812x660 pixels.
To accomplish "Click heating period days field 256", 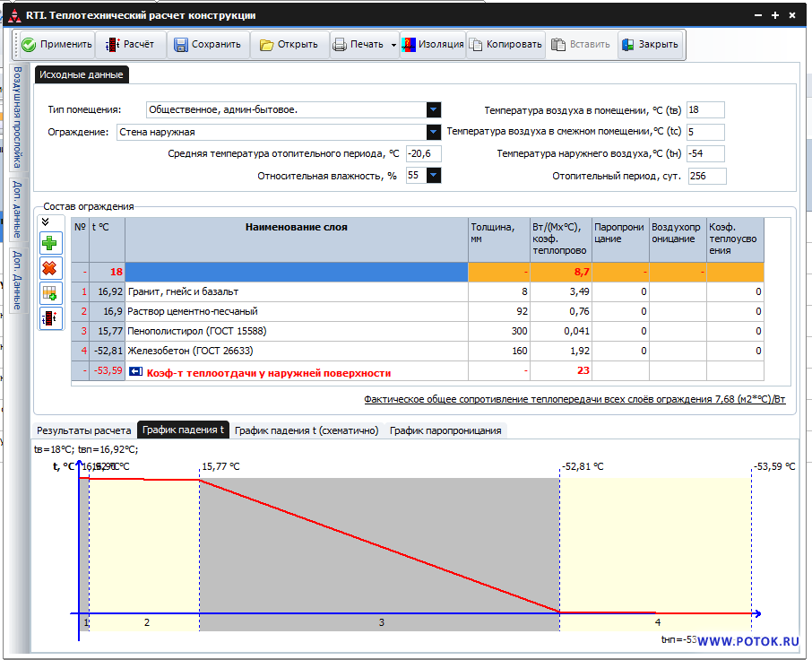I will pos(707,176).
